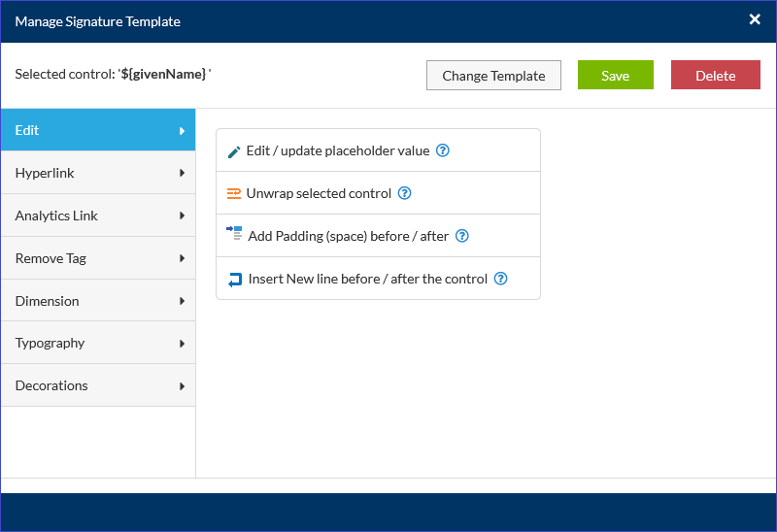
Task: Open the Dimension section
Action: pyautogui.click(x=97, y=301)
